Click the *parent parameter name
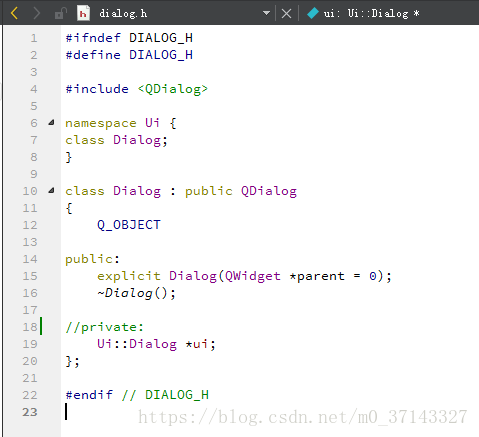Image resolution: width=479 pixels, height=437 pixels. click(x=317, y=276)
